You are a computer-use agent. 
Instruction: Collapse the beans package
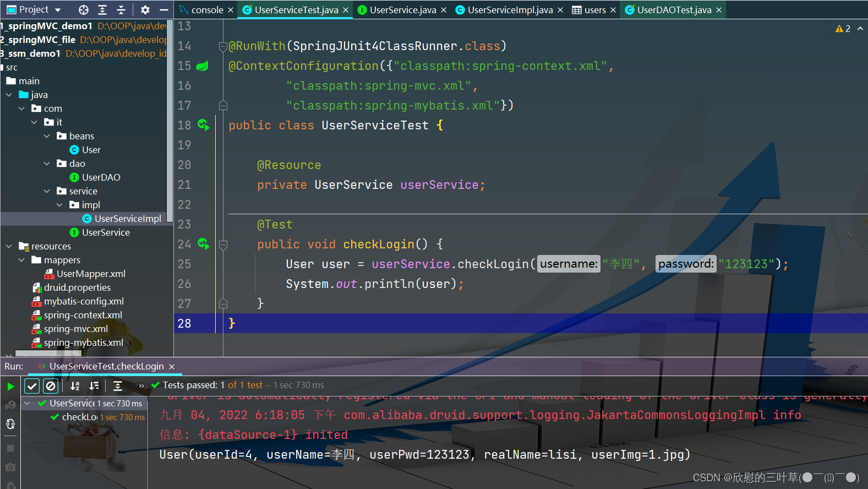47,136
